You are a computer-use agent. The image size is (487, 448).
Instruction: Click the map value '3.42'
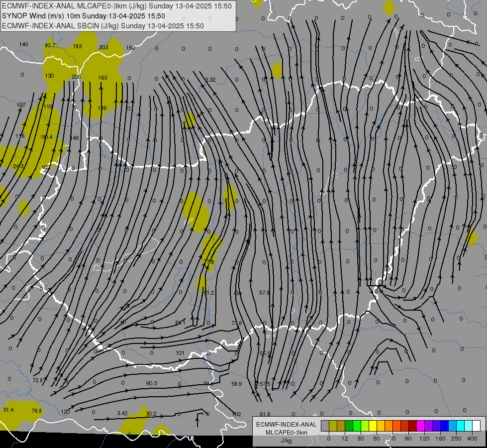coord(122,413)
